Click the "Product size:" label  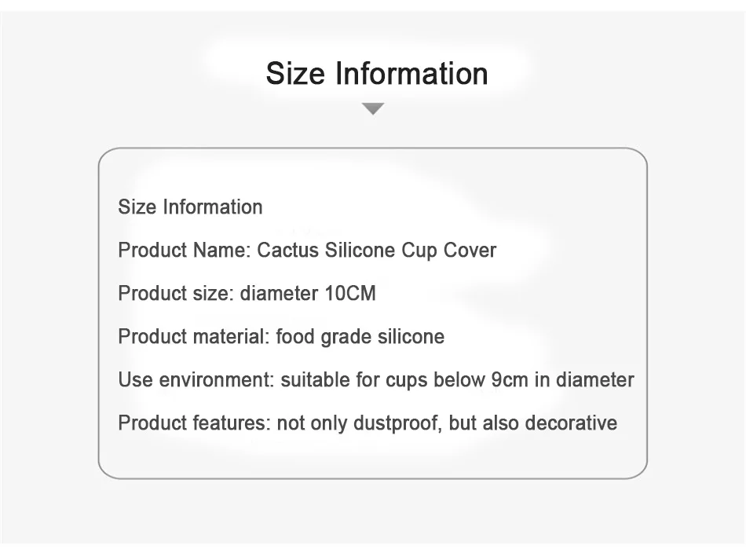coord(176,294)
